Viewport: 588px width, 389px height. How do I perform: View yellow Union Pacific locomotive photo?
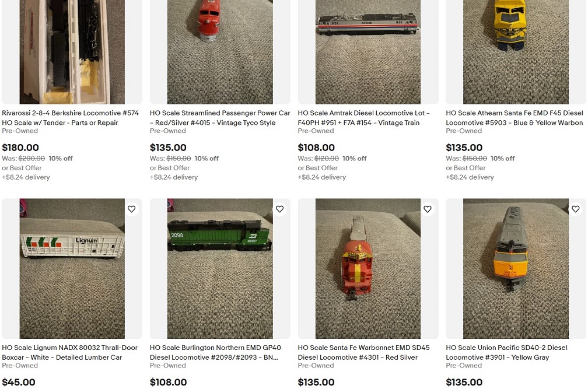516,269
